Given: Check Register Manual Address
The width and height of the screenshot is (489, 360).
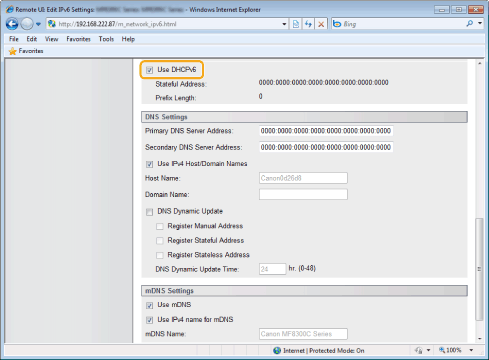Looking at the screenshot, I should click(160, 226).
